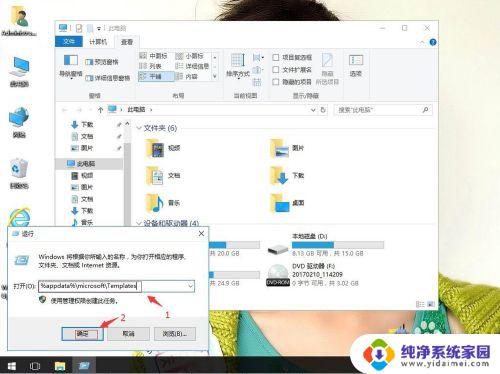Collapse the 设备和驱动器 (4) group
This screenshot has width=500, height=374.
(x=139, y=223)
